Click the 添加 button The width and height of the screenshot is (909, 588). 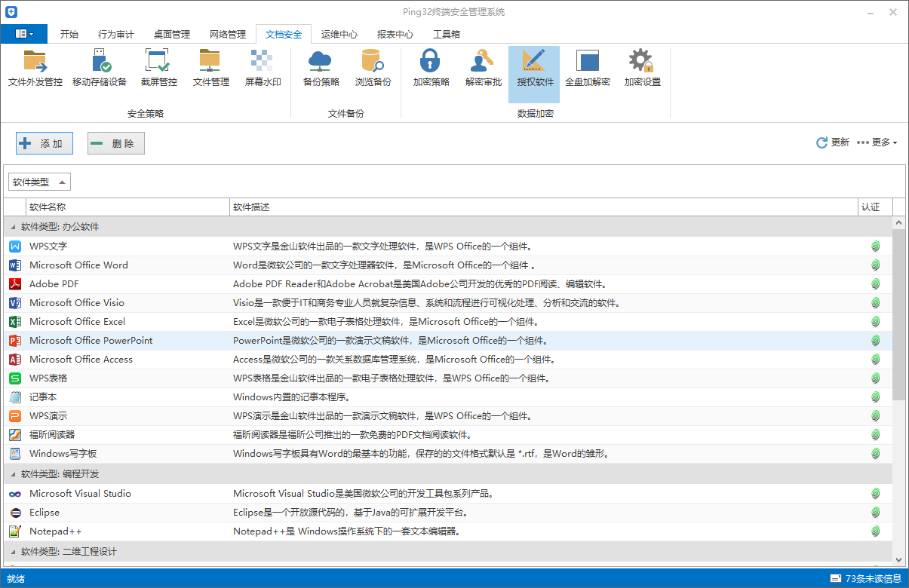tap(45, 143)
